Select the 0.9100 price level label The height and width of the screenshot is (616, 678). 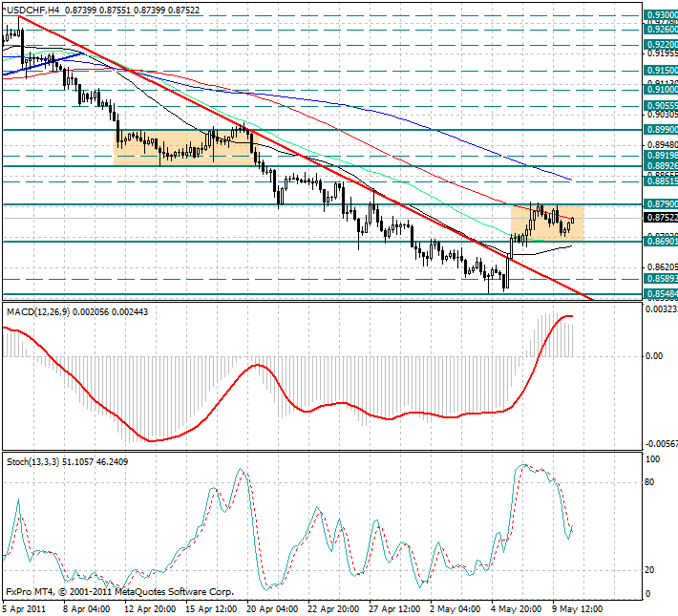coord(661,90)
